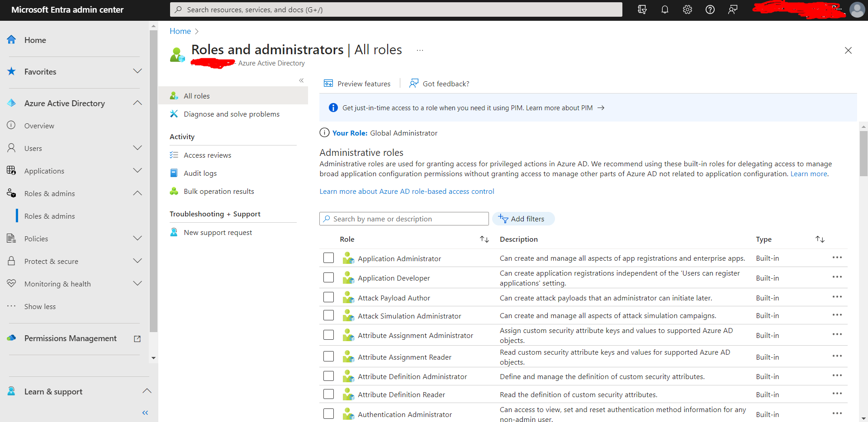This screenshot has width=868, height=422.
Task: Check the Application Administrator checkbox
Action: click(x=329, y=258)
